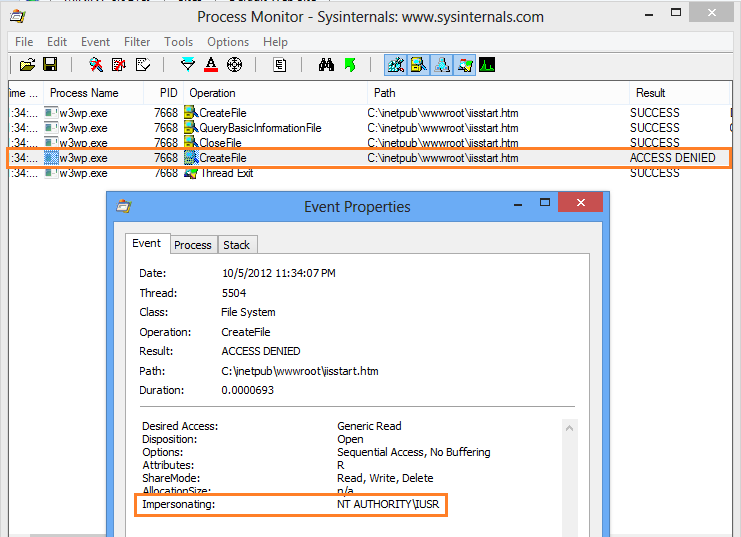Click the Path value C:\inetpub\wwwroot\iisstart.htm in Event Properties
Viewport: 741px width, 537px height.
tap(300, 371)
